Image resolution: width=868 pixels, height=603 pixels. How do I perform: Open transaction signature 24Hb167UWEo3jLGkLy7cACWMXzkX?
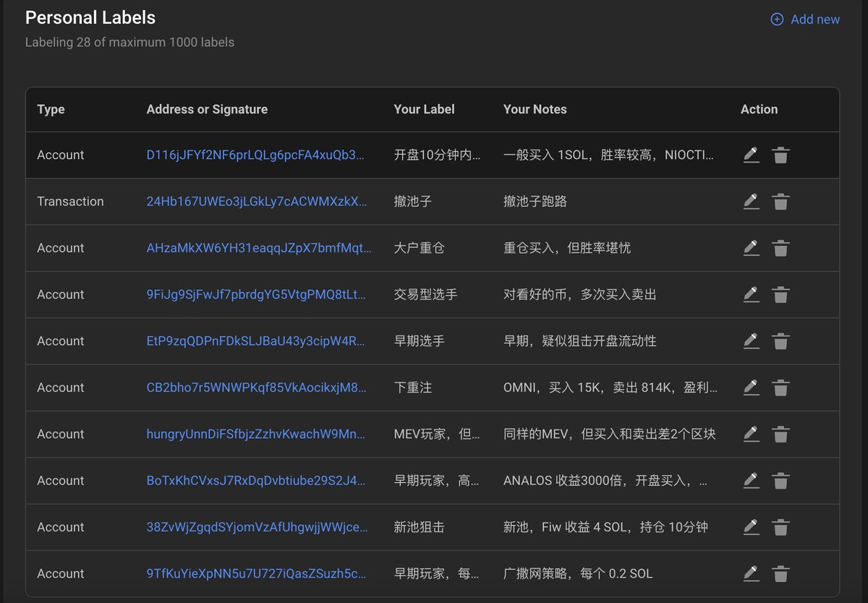pyautogui.click(x=257, y=202)
